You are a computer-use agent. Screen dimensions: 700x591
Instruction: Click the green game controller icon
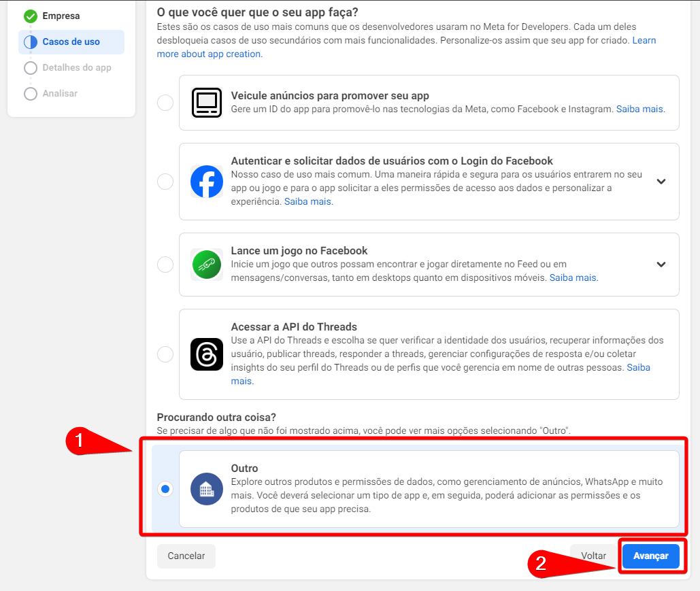pos(207,265)
